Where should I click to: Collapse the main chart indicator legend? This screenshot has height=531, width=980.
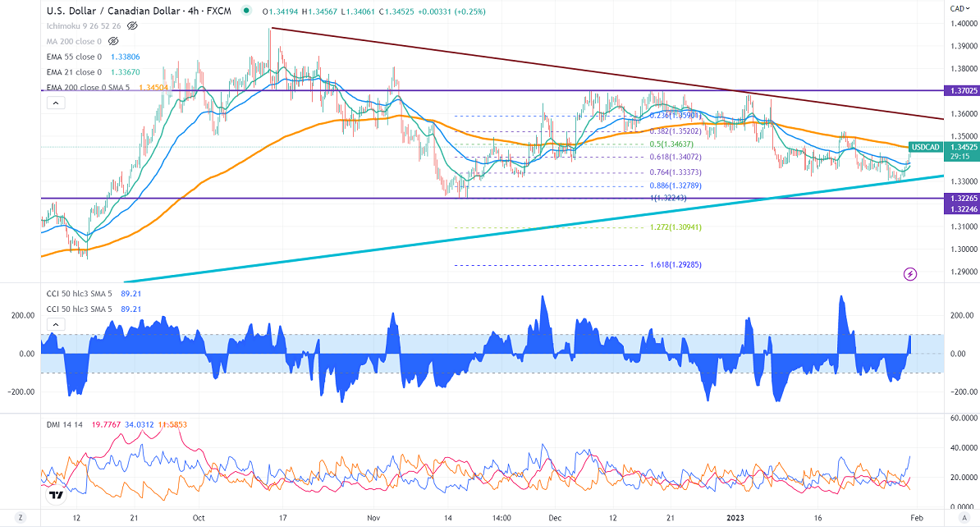point(55,103)
